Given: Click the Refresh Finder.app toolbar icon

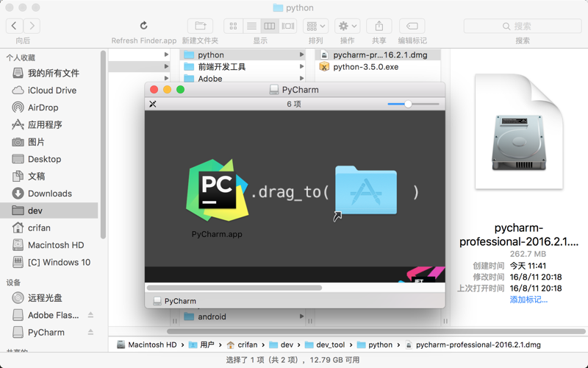Looking at the screenshot, I should pyautogui.click(x=143, y=26).
